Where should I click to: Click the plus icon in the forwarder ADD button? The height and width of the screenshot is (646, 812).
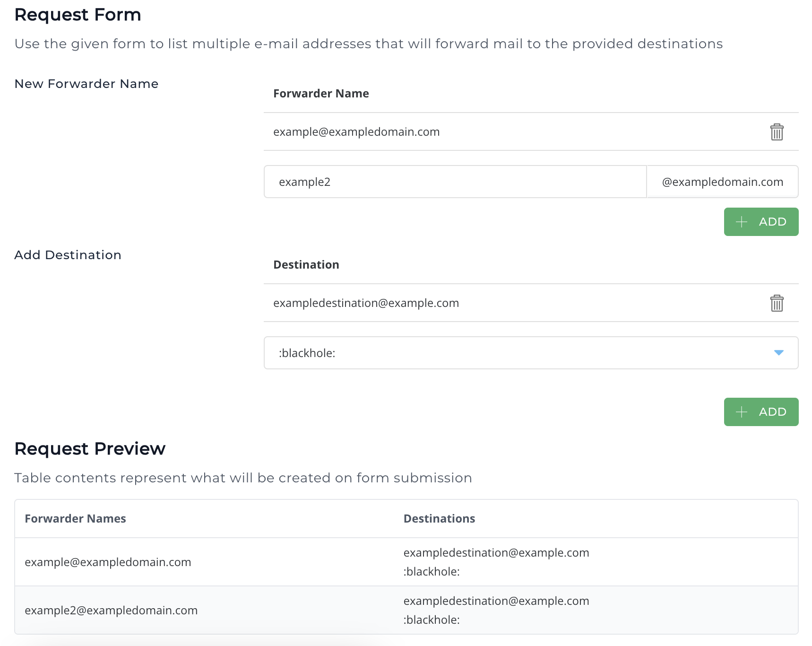click(x=741, y=221)
